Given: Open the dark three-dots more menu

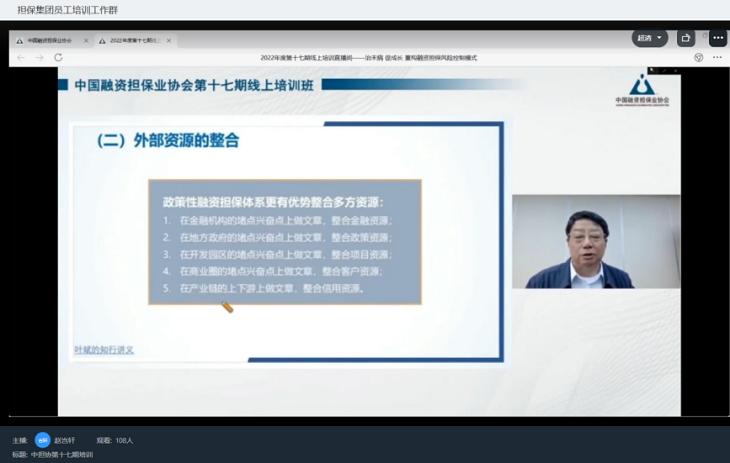Looking at the screenshot, I should [x=718, y=38].
